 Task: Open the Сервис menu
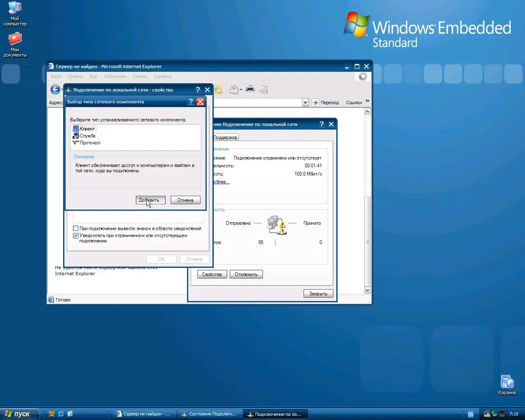[x=140, y=76]
